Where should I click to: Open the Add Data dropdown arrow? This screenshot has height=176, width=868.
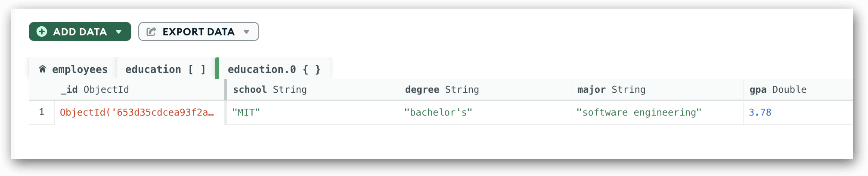(119, 32)
